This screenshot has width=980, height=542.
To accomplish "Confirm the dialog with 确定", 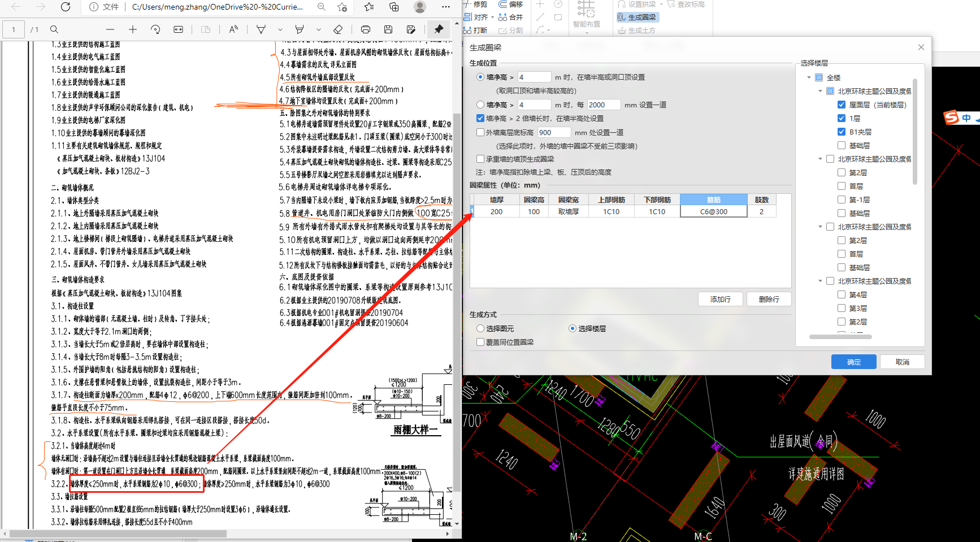I will (854, 362).
